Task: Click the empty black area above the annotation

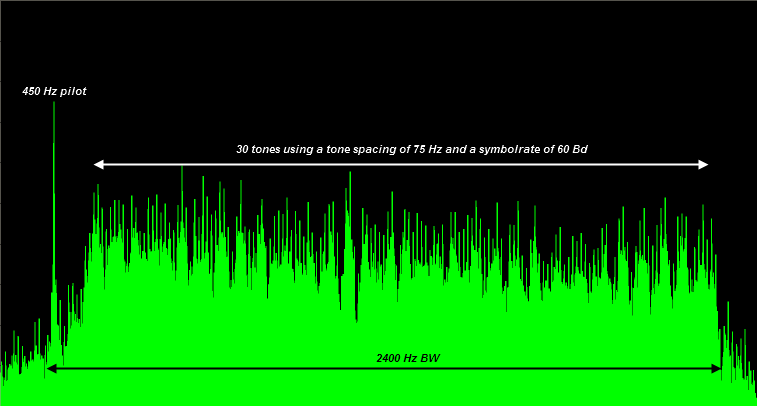Action: (400, 60)
